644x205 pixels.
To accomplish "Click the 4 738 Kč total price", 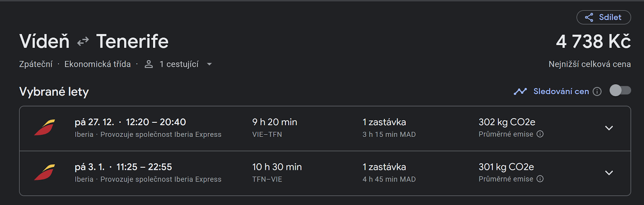I will 593,41.
